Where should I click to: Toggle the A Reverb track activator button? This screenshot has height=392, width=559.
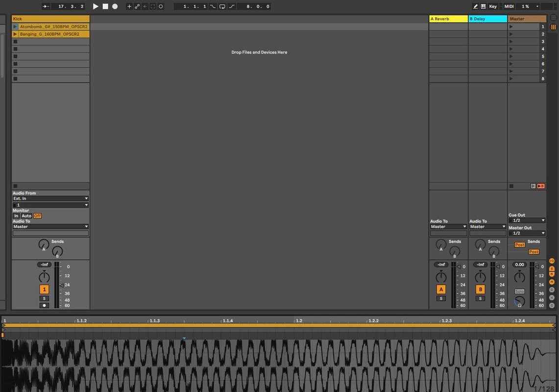[x=441, y=290]
